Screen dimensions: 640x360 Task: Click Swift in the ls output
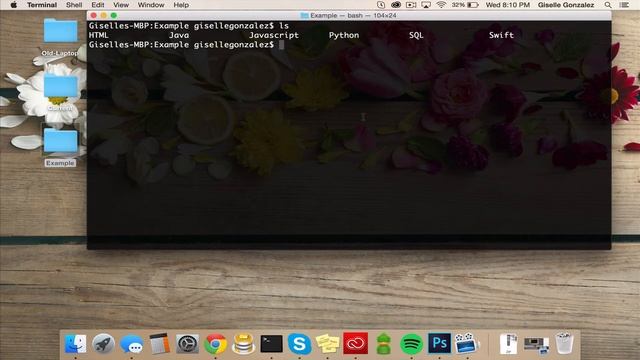[x=501, y=35]
